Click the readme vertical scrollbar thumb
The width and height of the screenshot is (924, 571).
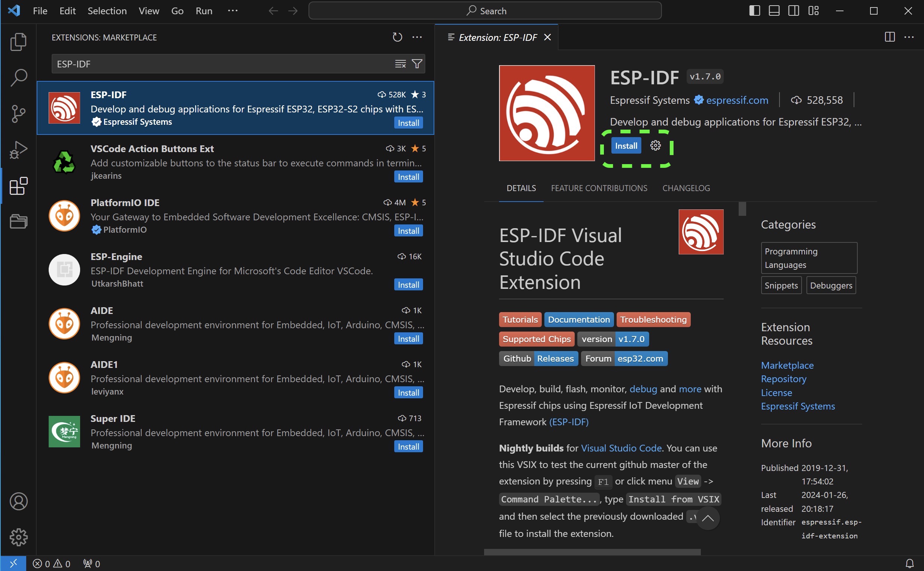pos(742,209)
